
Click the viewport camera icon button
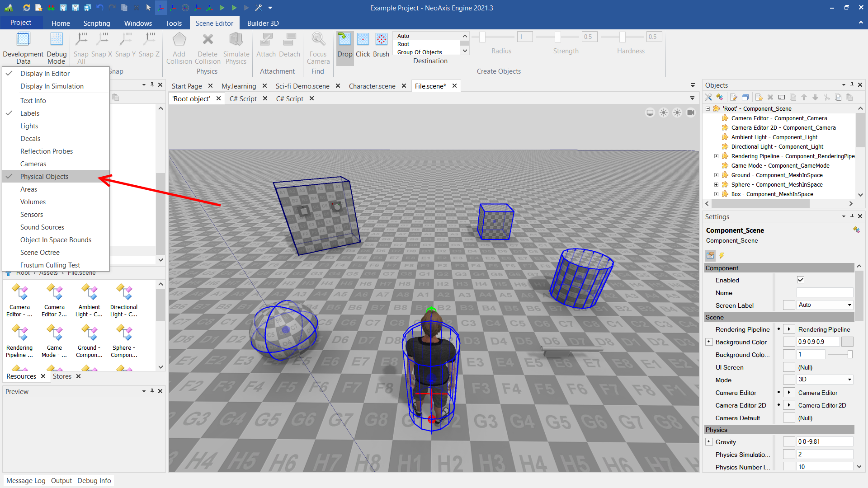[x=691, y=113]
